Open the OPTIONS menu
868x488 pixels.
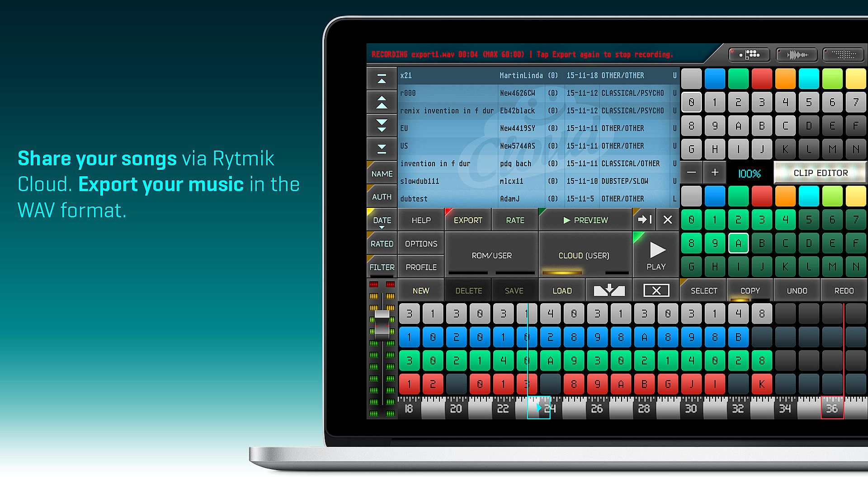pyautogui.click(x=421, y=244)
